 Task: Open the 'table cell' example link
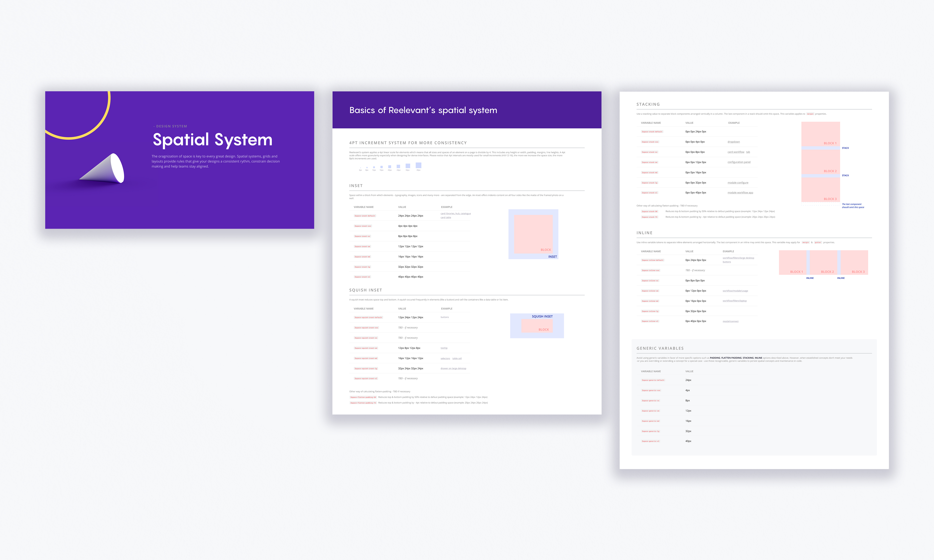[x=457, y=358]
